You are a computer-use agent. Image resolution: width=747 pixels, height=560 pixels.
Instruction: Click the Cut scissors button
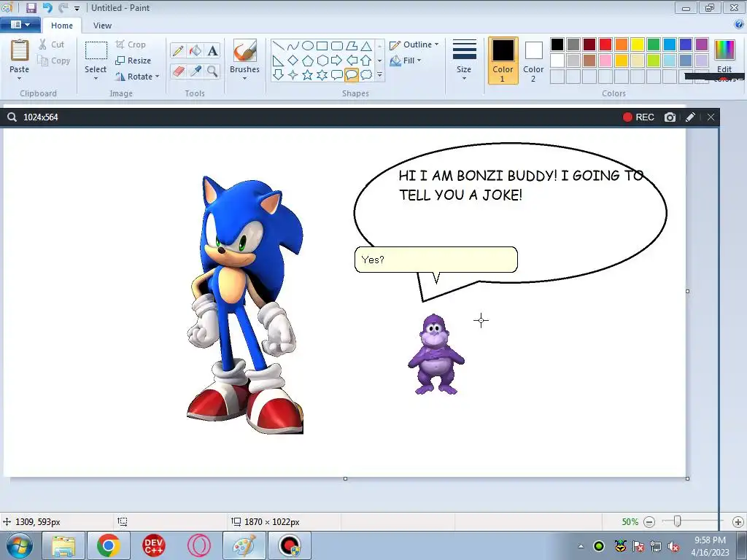pos(52,44)
